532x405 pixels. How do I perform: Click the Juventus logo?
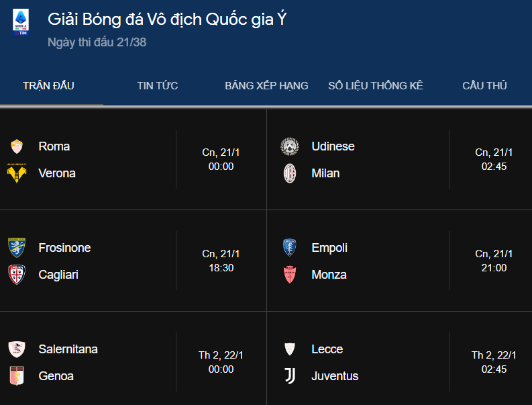(x=290, y=375)
